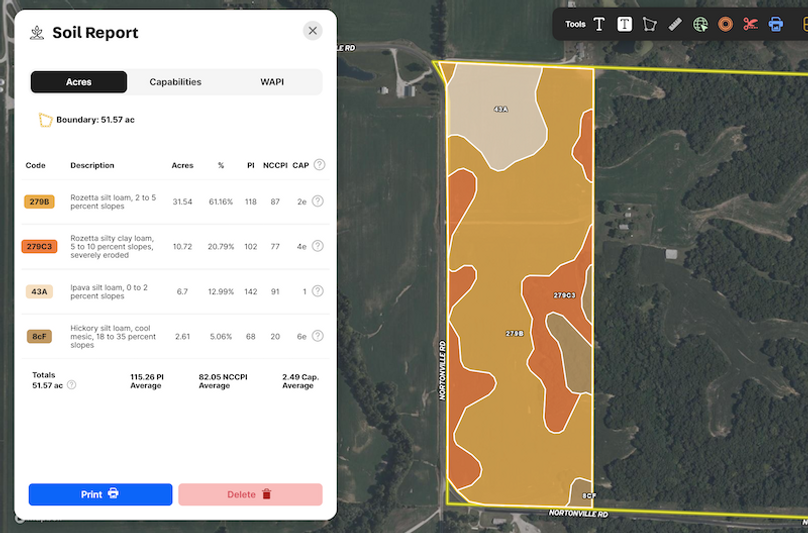Image resolution: width=808 pixels, height=533 pixels.
Task: Click help icon next to Totals
Action: point(71,384)
